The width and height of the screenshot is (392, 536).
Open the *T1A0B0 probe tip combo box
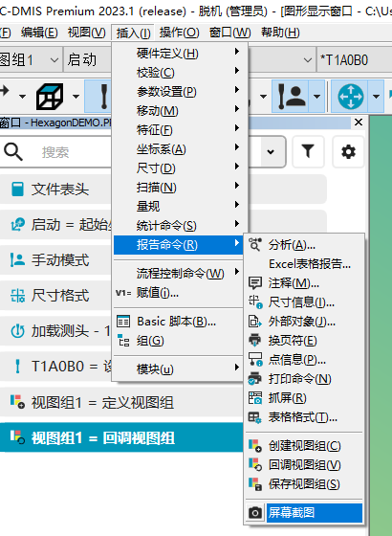[x=355, y=60]
